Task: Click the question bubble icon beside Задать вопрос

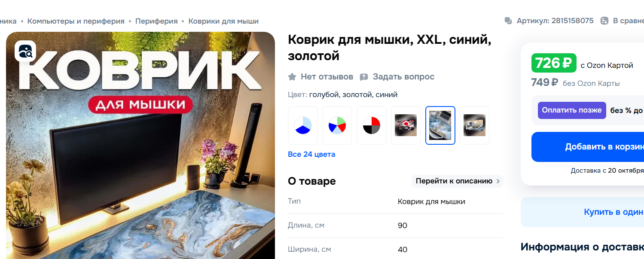Action: point(364,77)
